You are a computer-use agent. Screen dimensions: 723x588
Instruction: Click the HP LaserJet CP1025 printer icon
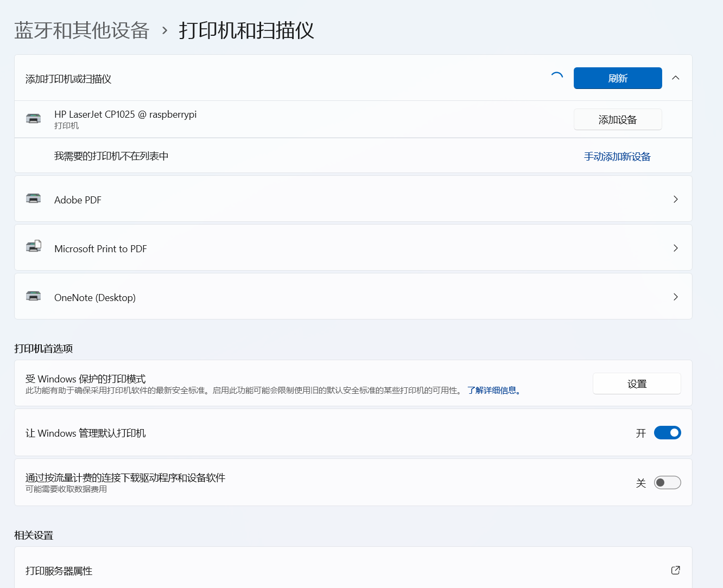[x=34, y=119]
